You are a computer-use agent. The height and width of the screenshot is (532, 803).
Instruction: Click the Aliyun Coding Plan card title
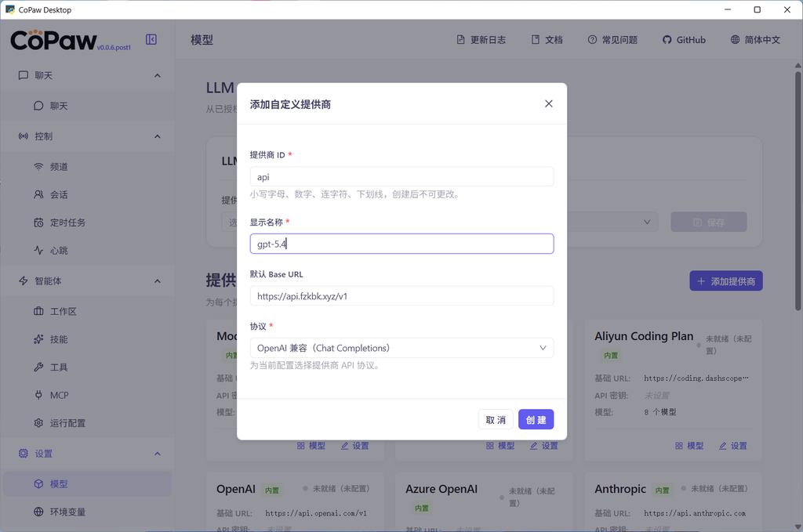(644, 336)
